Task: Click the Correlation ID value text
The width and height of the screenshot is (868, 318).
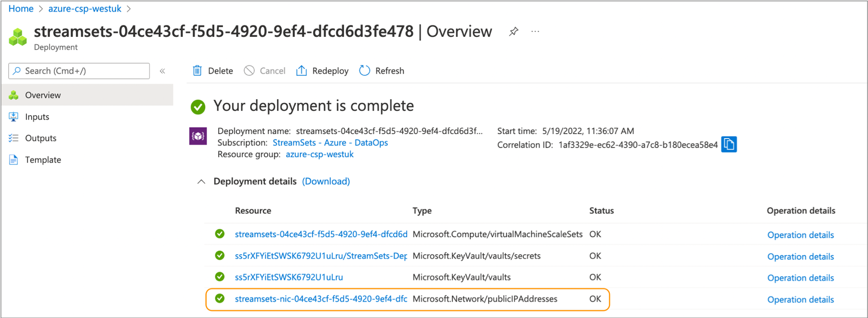Action: [x=638, y=145]
